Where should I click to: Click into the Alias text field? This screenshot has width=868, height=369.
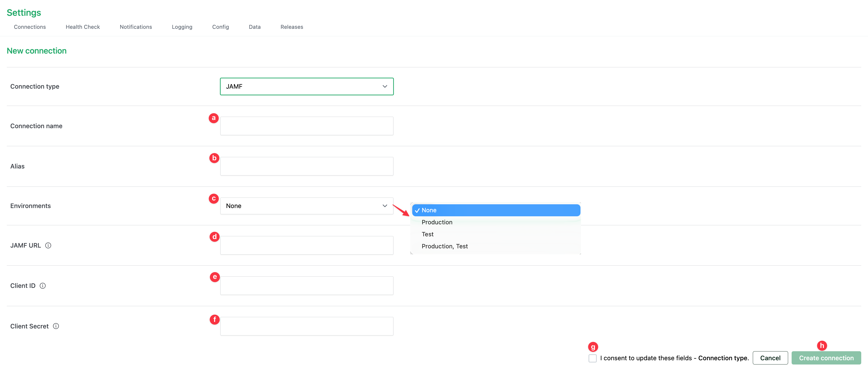pos(307,166)
